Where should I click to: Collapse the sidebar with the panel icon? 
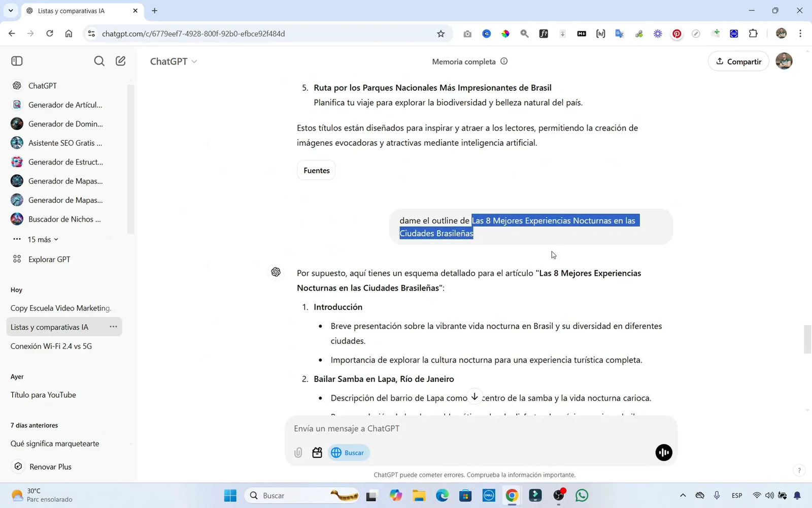[x=16, y=60]
